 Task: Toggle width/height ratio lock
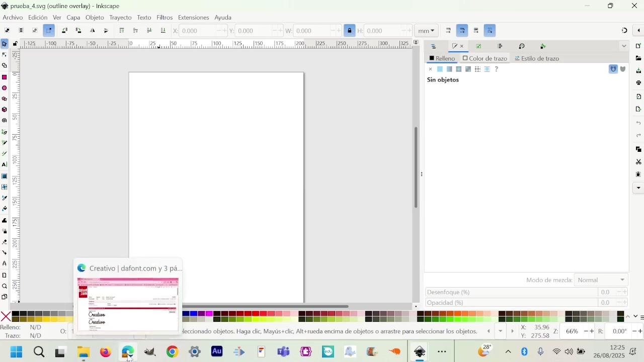350,31
